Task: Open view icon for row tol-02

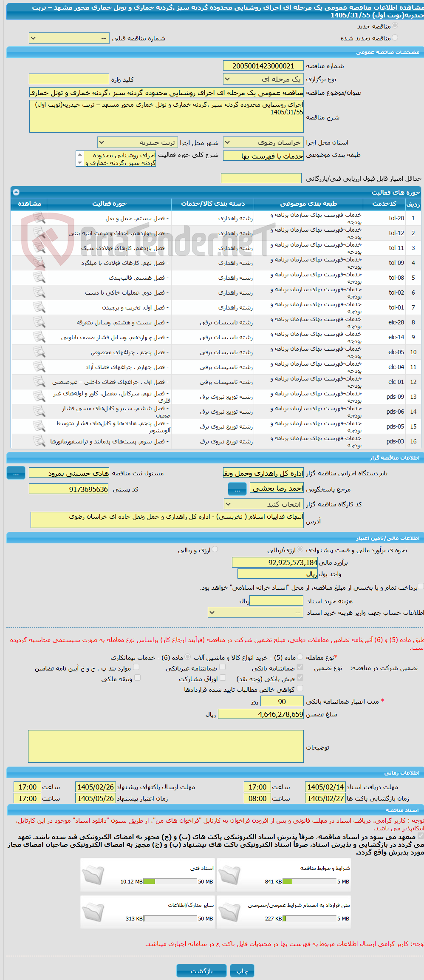Action: pyautogui.click(x=39, y=293)
